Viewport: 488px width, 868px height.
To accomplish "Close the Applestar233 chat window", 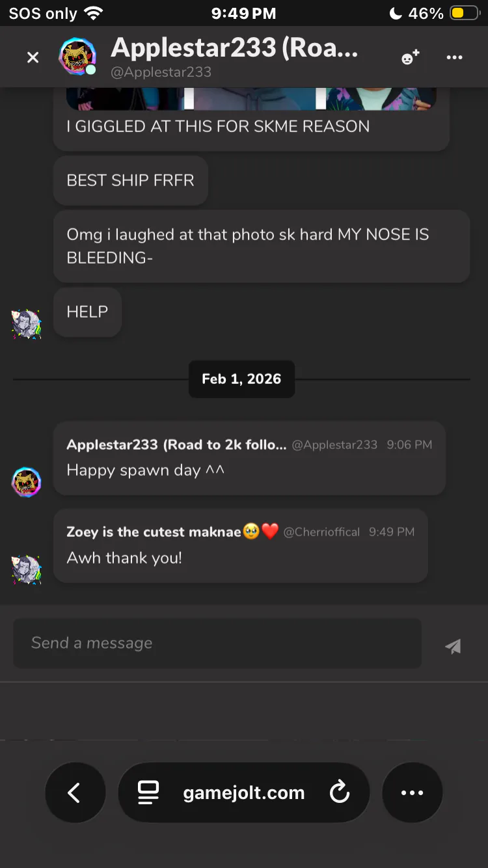I will click(33, 57).
